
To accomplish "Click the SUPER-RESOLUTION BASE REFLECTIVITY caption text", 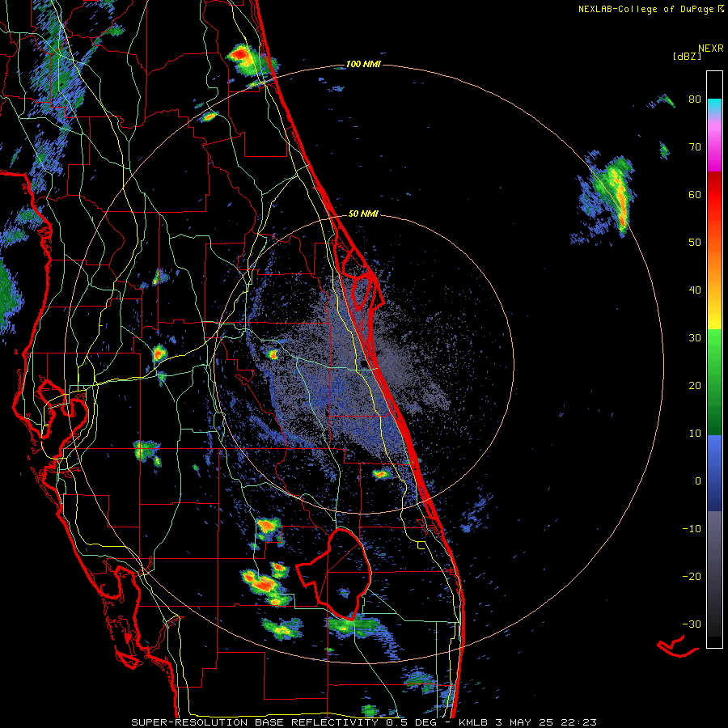I will click(255, 722).
